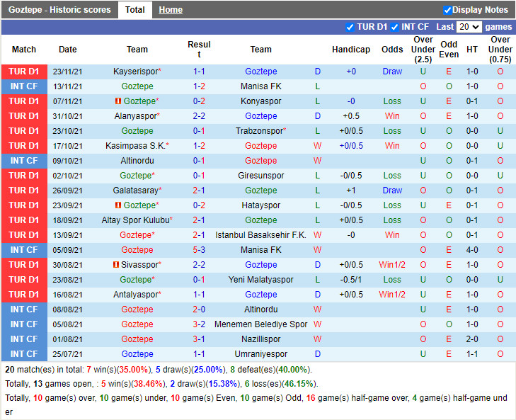
Task: Click the Umraniyespor team link
Action: coord(260,354)
